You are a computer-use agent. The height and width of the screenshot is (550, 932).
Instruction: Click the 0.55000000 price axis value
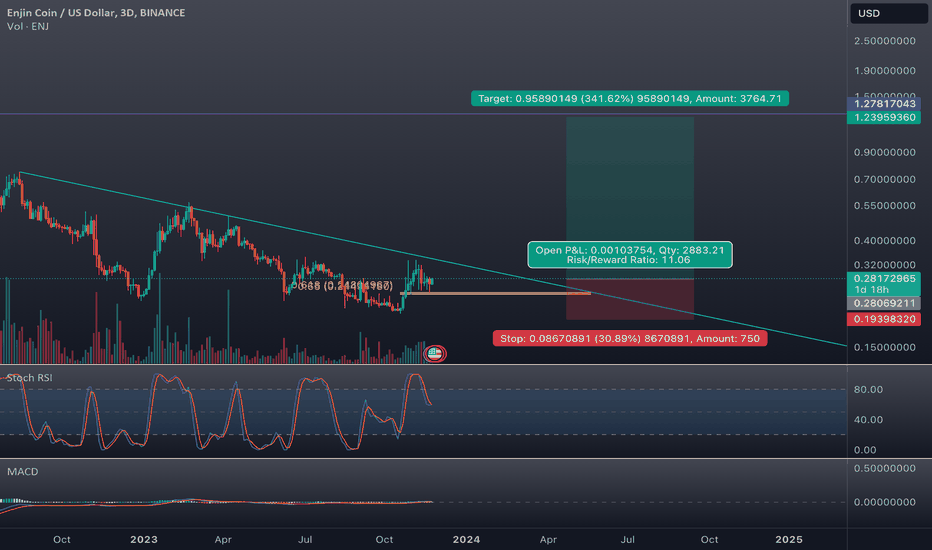pyautogui.click(x=884, y=206)
